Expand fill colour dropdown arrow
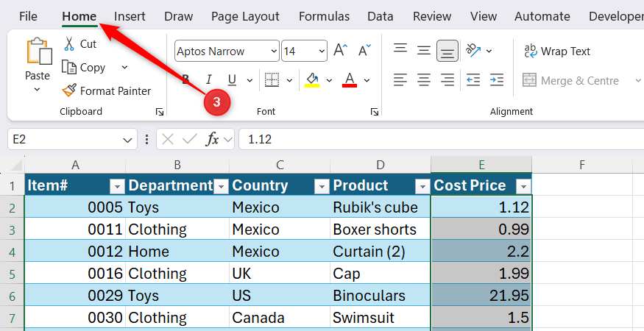This screenshot has width=644, height=331. [329, 80]
